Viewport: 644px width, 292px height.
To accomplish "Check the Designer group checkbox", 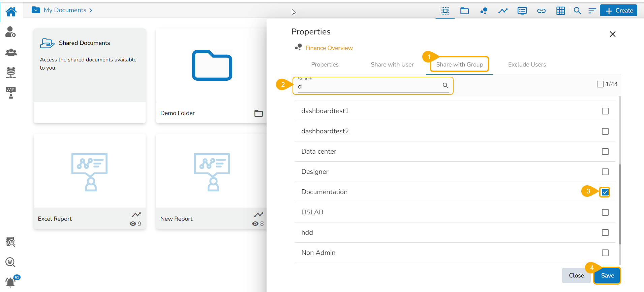I will (x=605, y=172).
